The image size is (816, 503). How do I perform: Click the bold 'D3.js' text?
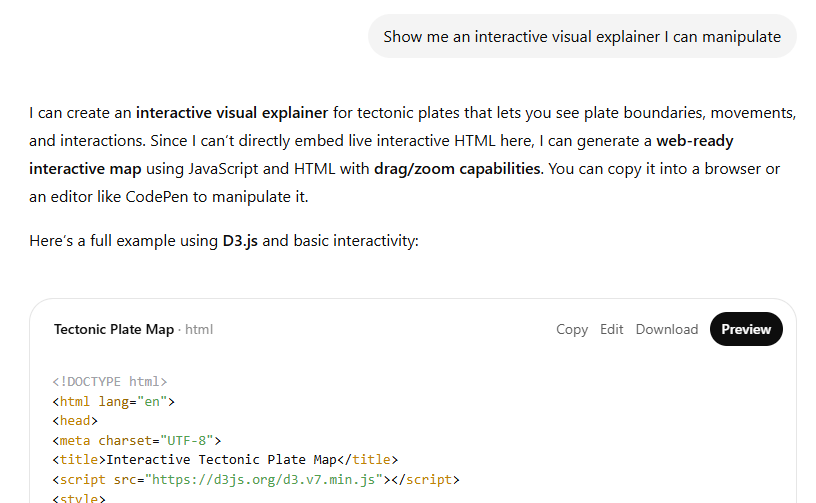click(x=240, y=241)
